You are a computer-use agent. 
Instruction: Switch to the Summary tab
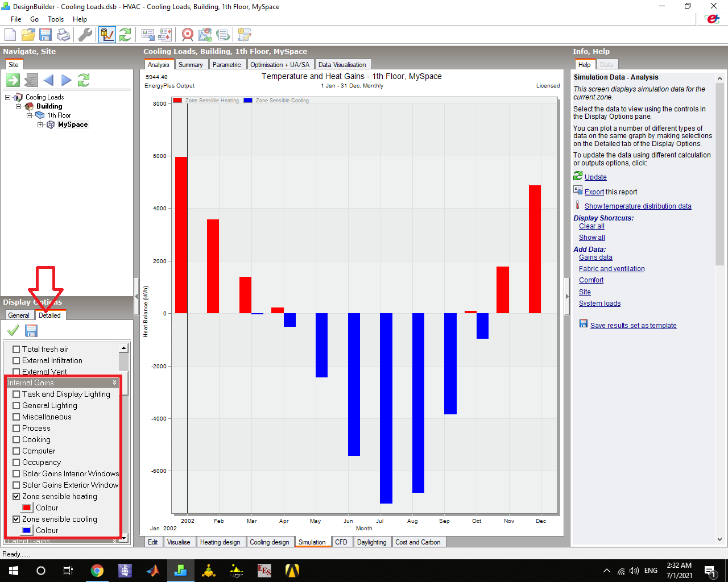[191, 65]
